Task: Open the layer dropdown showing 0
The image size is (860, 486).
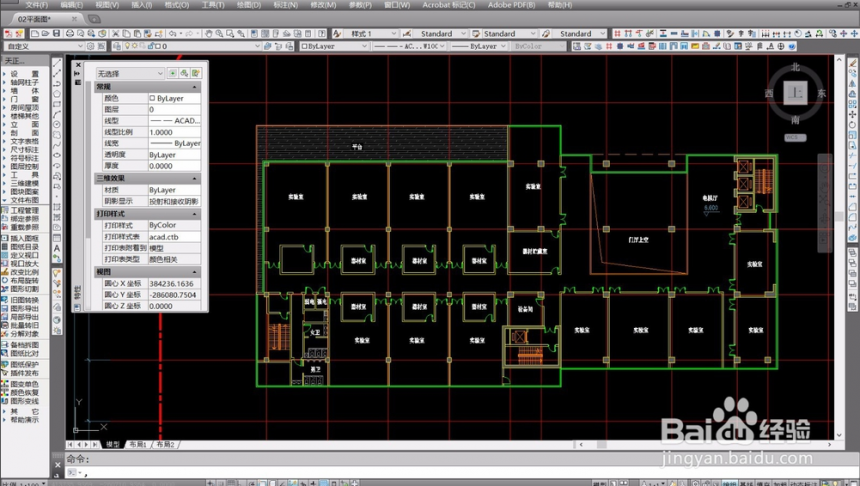Action: click(x=188, y=46)
